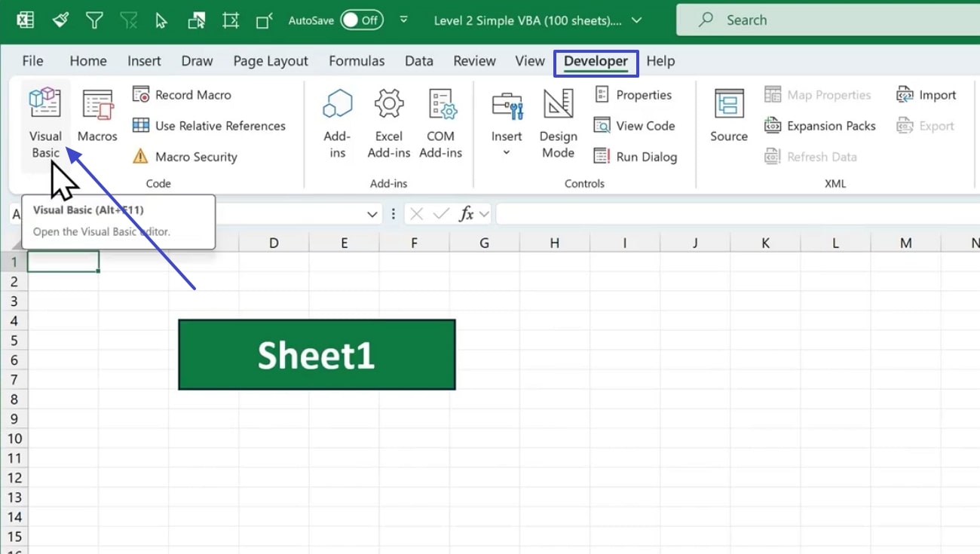Select the Developer tab
Image resolution: width=980 pixels, height=554 pixels.
point(596,63)
